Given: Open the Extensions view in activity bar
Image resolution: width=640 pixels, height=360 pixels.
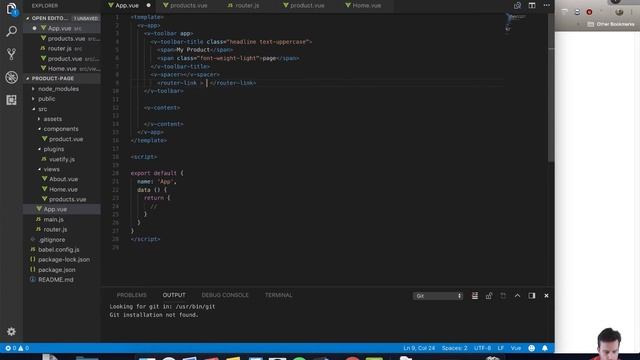Looking at the screenshot, I should [x=11, y=100].
